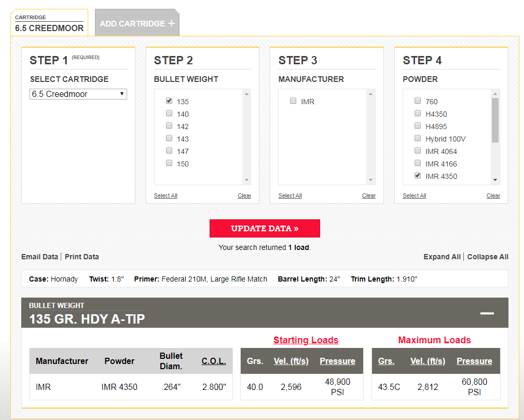This screenshot has width=524, height=420.
Task: Open the 6.5 Creedmoor tab
Action: click(49, 23)
